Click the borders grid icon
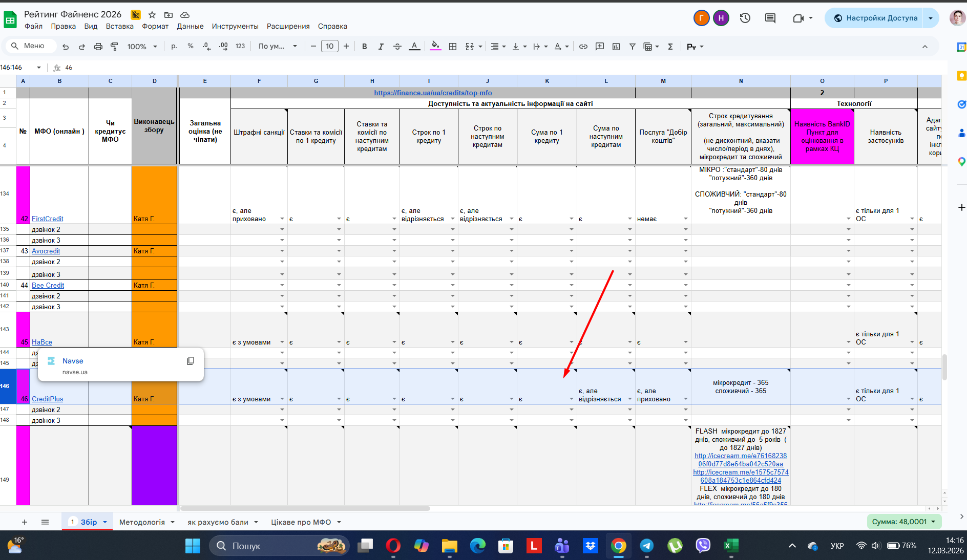This screenshot has height=560, width=967. pos(453,47)
